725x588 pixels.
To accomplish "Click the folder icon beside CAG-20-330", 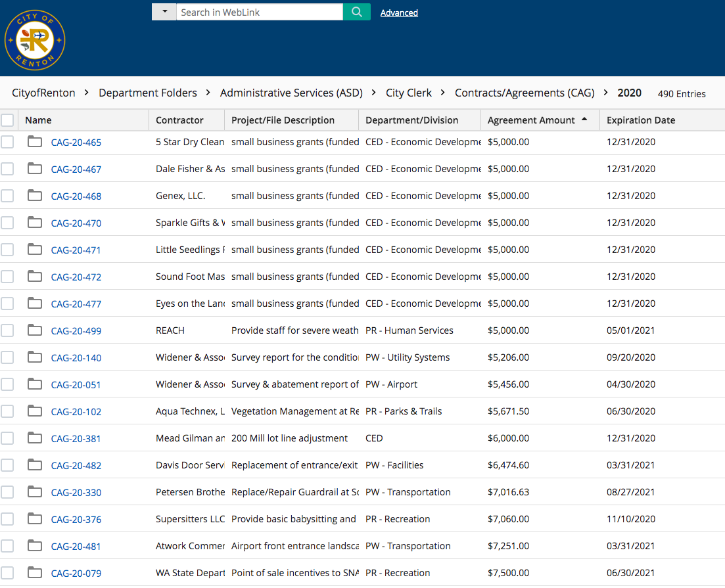I will coord(35,492).
